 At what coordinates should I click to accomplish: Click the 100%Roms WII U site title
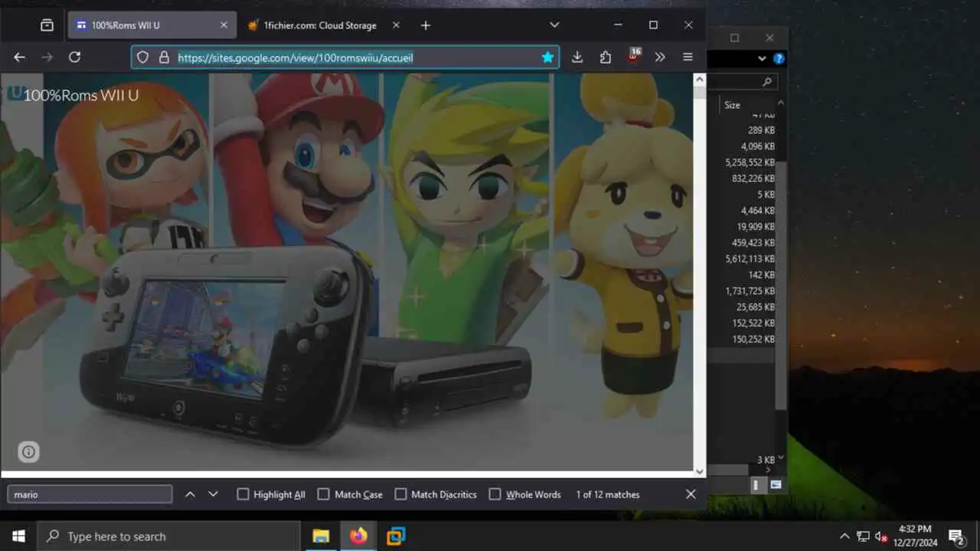click(x=81, y=96)
